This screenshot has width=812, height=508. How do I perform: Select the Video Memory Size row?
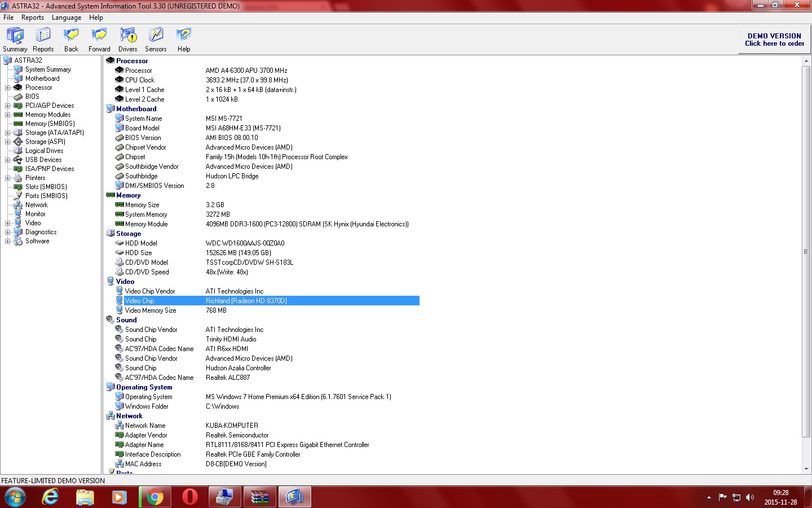[151, 310]
